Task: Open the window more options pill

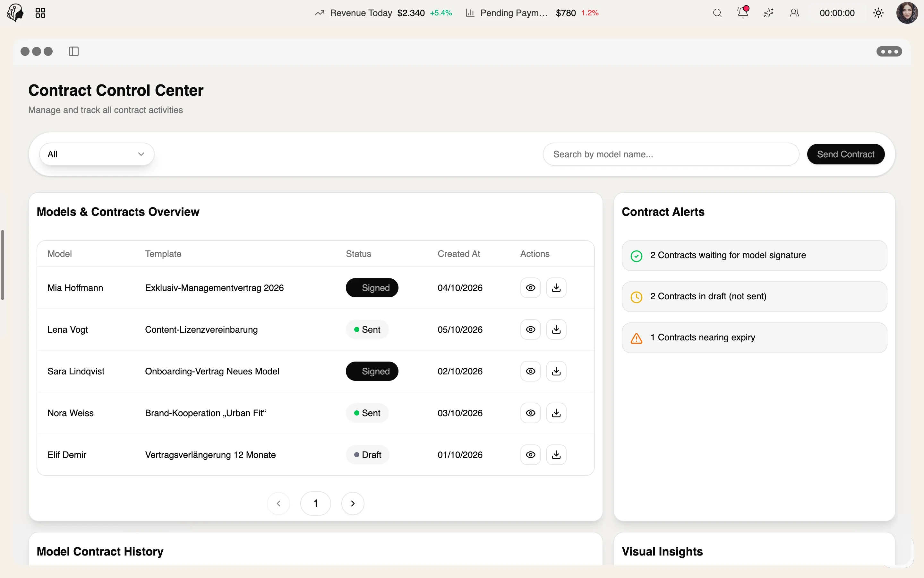Action: point(889,51)
